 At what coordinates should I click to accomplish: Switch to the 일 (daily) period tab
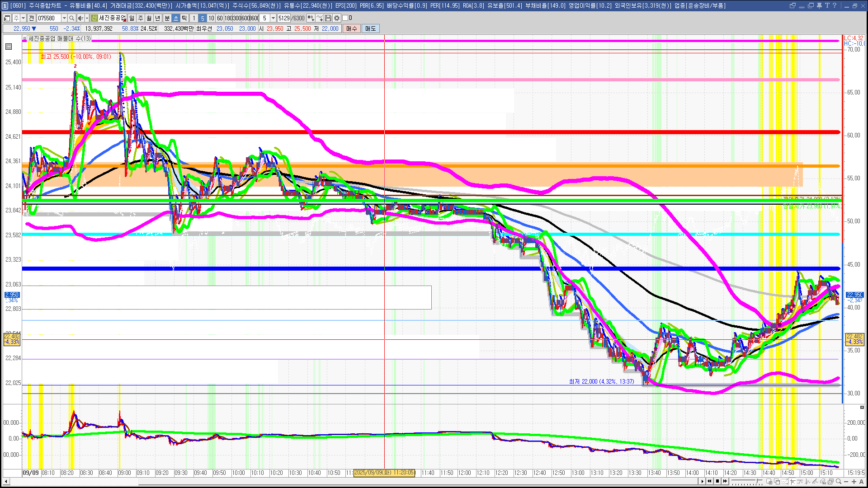click(132, 18)
